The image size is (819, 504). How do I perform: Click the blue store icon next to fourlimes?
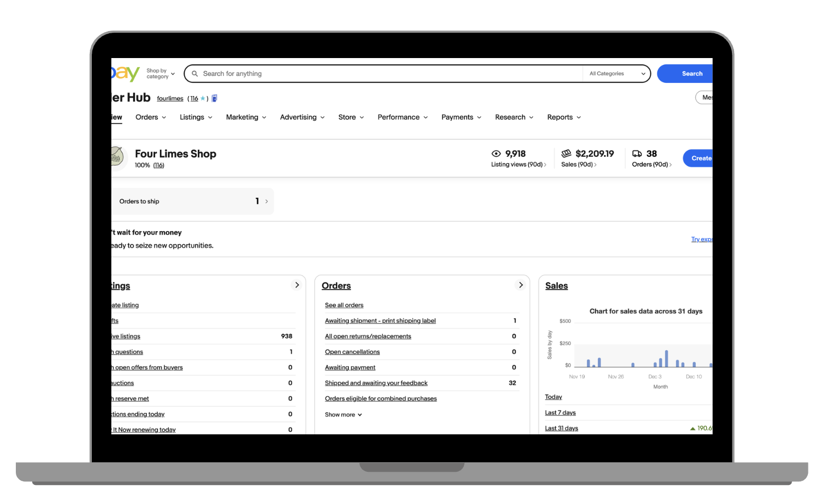click(214, 98)
